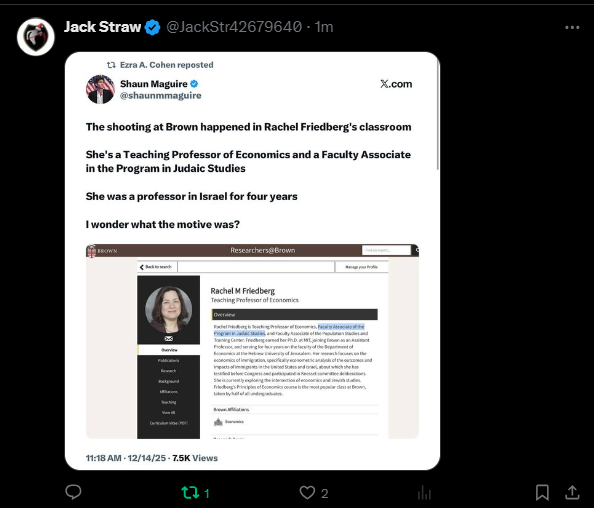Image resolution: width=594 pixels, height=508 pixels.
Task: Click the reply speech bubble icon
Action: (x=73, y=492)
